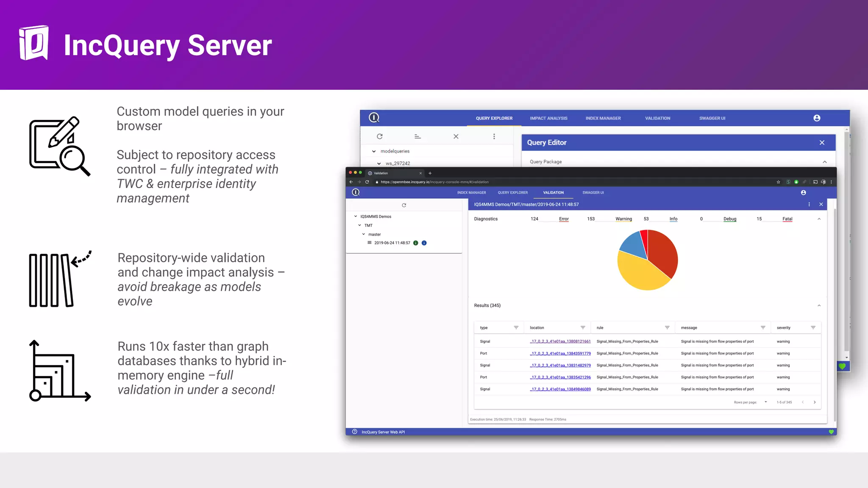The image size is (868, 488).
Task: Click the Error diagnostics label
Action: tap(564, 219)
